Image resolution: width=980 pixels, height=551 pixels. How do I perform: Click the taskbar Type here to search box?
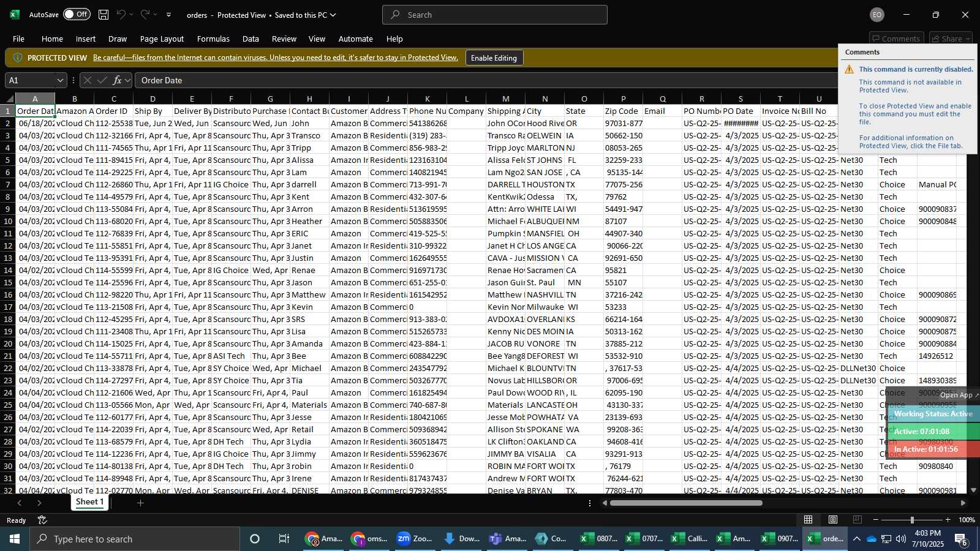(x=135, y=539)
